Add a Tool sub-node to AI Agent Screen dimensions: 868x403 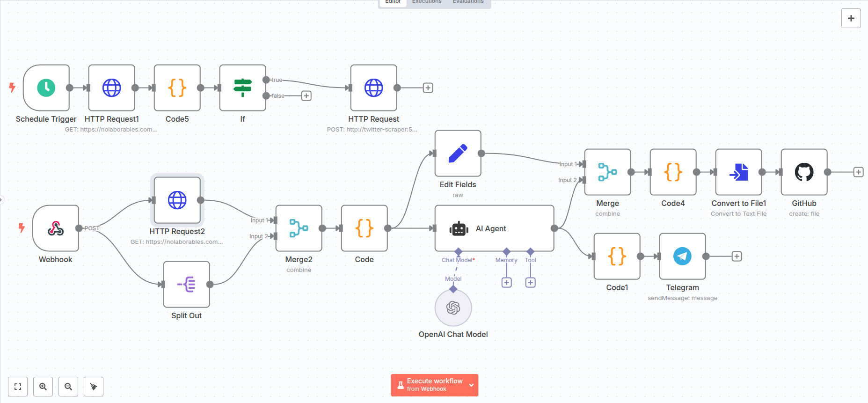(530, 283)
